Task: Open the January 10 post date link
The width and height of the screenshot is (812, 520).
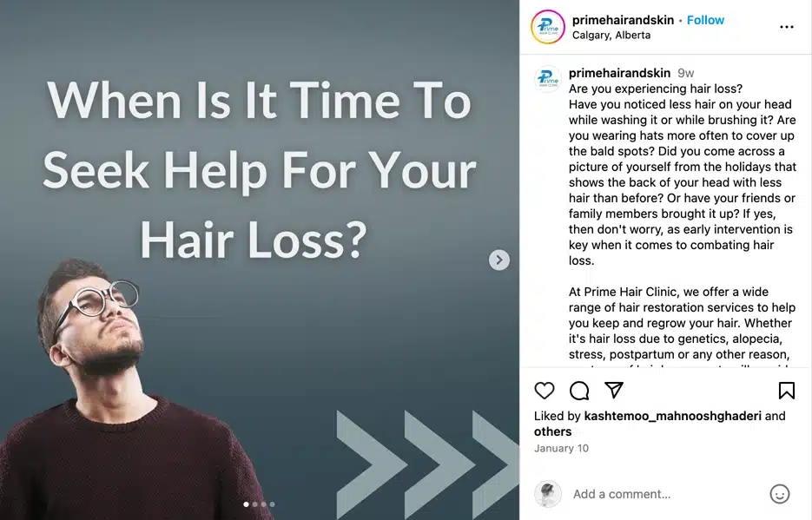Action: (561, 448)
